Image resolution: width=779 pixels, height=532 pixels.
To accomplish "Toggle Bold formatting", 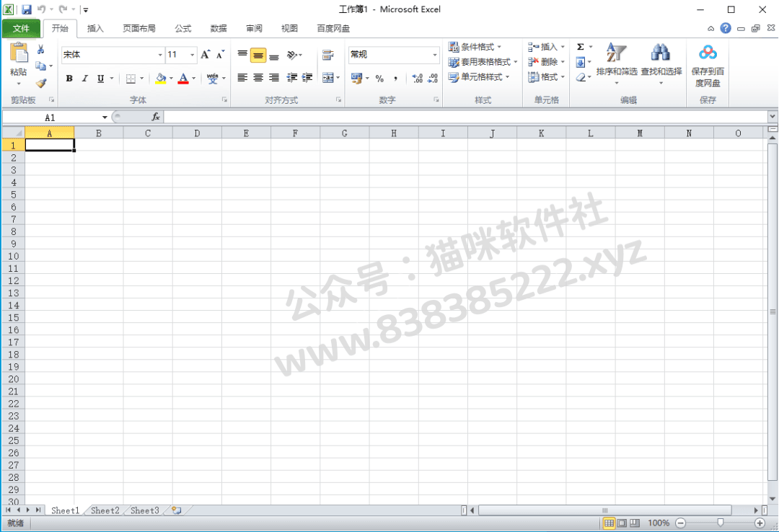I will pos(69,79).
